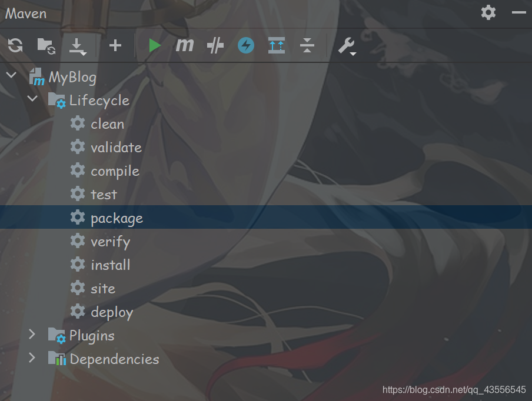
Task: Click the gear icon beside clean
Action: coord(78,123)
